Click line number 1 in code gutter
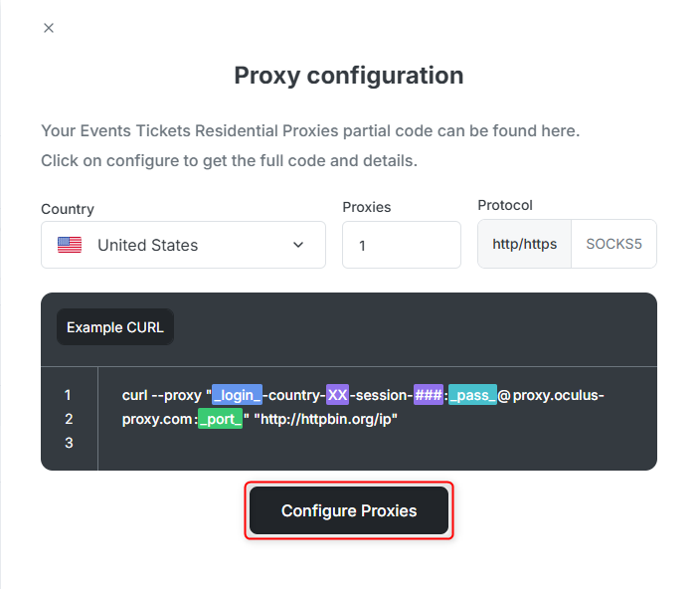700x589 pixels. [x=69, y=395]
